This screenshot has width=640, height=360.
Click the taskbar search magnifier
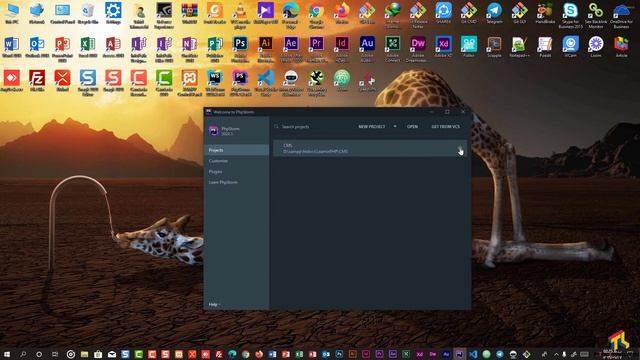[23, 354]
